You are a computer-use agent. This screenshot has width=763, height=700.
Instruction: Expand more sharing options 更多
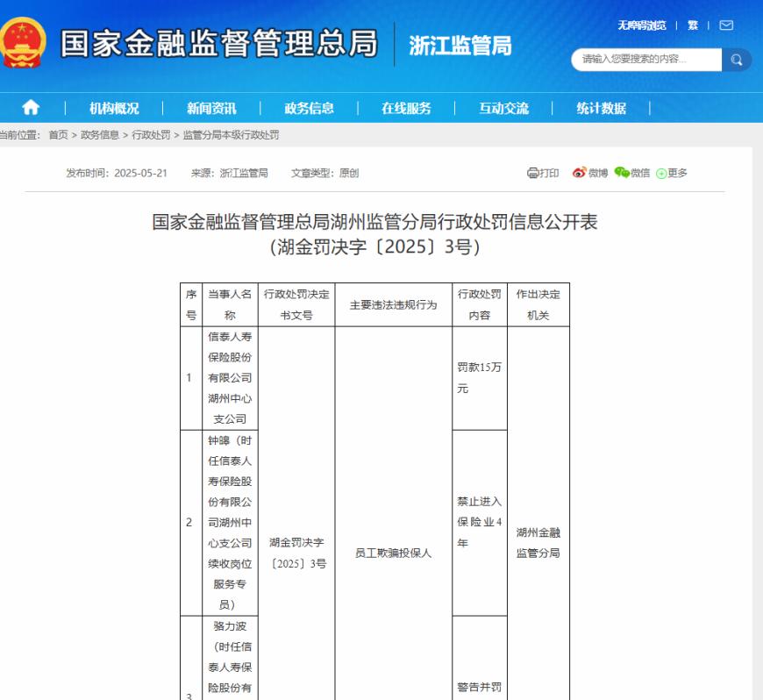click(672, 173)
